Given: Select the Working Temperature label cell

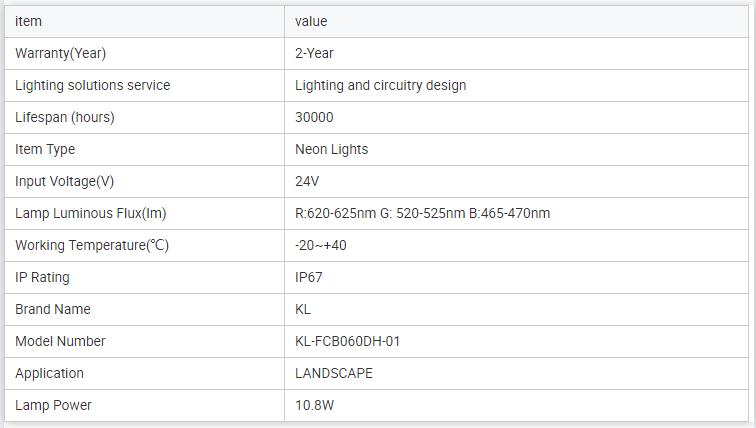Looking at the screenshot, I should coord(92,245).
